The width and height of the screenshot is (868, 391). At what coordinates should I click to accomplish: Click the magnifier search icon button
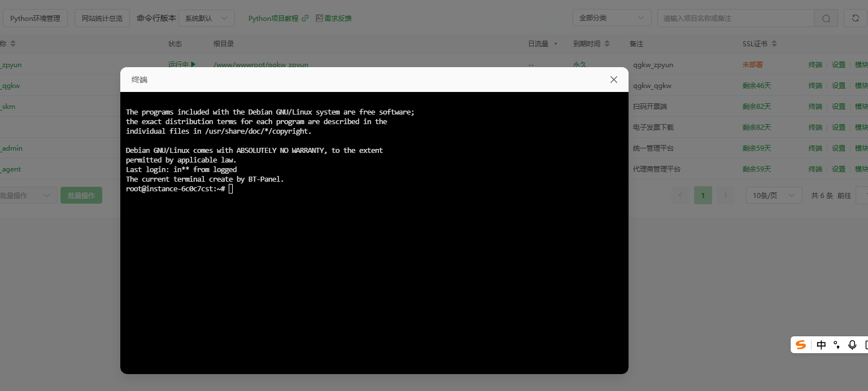(x=826, y=18)
